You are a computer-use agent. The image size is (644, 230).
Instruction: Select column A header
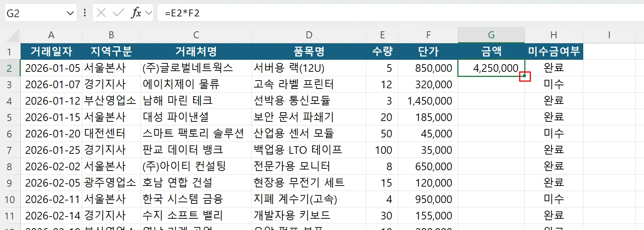51,35
